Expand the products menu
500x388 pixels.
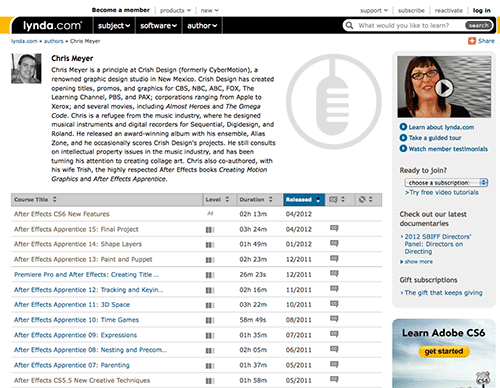(175, 10)
